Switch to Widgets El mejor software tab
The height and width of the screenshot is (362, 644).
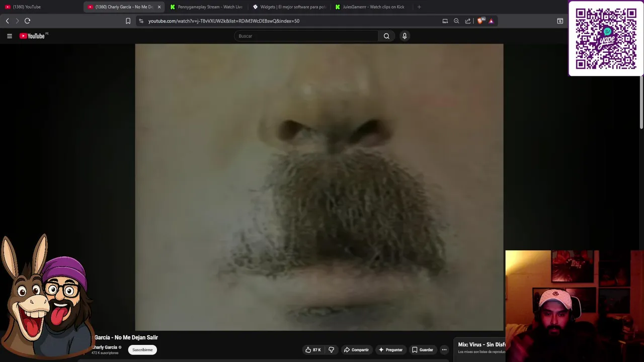(289, 7)
